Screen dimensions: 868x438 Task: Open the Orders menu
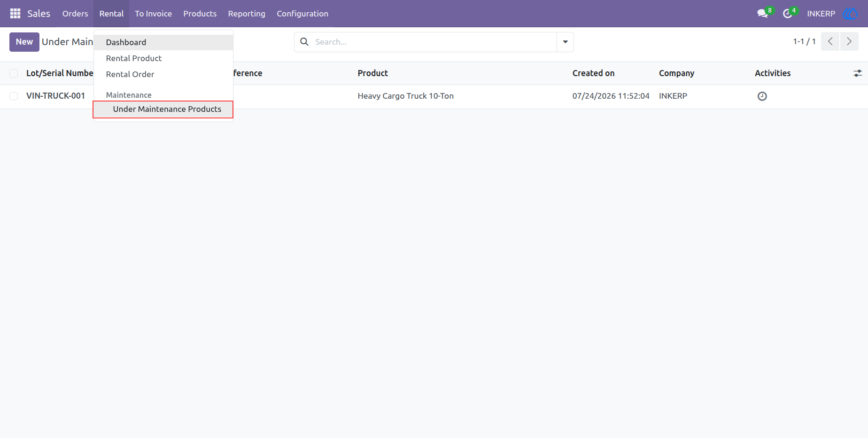pos(75,14)
